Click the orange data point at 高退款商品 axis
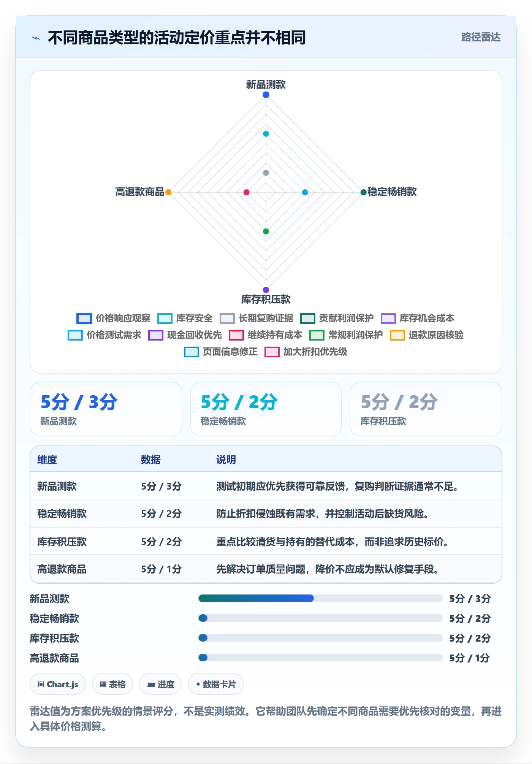Image resolution: width=532 pixels, height=764 pixels. coord(168,192)
